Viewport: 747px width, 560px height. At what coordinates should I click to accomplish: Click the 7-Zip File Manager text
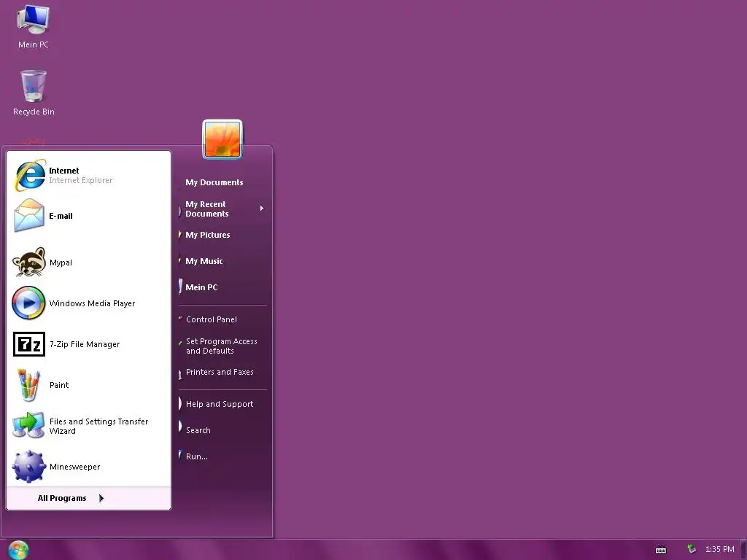[x=85, y=344]
